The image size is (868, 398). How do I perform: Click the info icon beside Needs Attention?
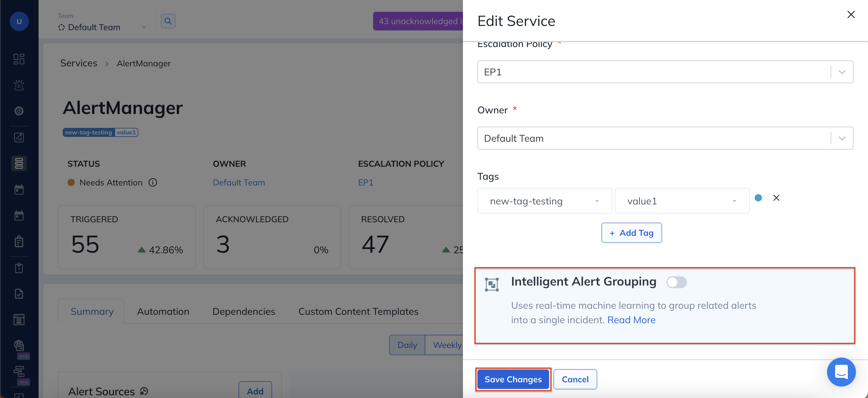pos(153,182)
